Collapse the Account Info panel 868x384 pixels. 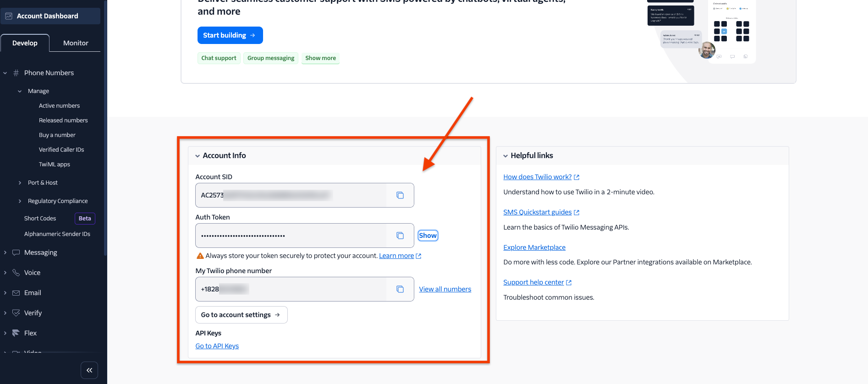(x=198, y=156)
